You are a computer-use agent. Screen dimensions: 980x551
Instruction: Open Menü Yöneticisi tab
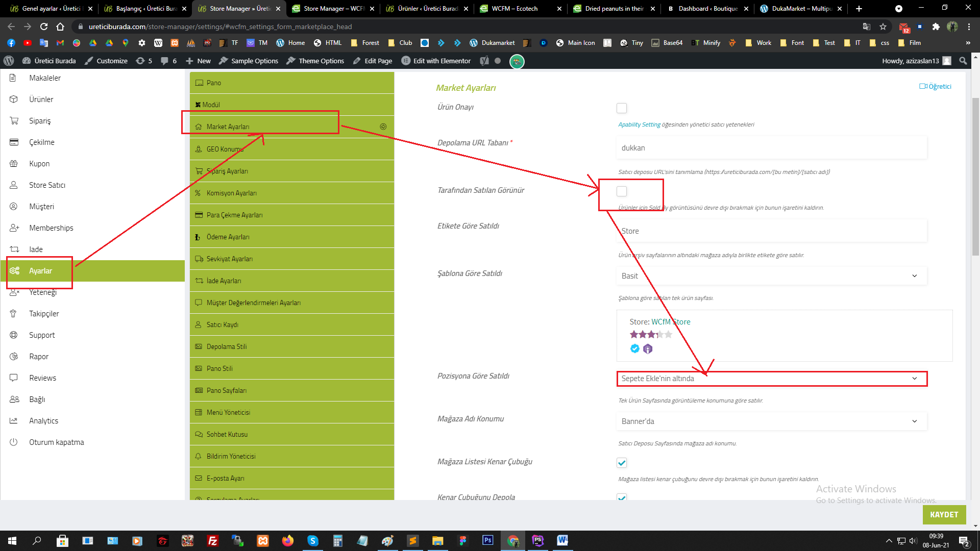point(292,412)
